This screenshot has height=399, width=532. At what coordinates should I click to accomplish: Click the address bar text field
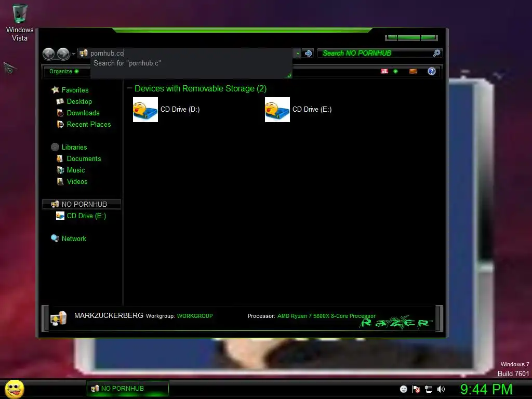pos(190,53)
